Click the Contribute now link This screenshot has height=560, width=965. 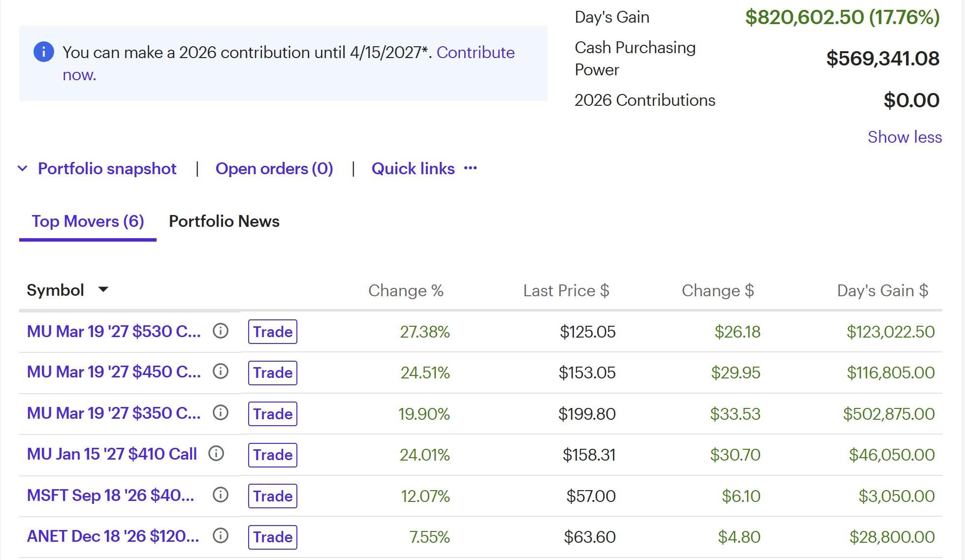[475, 53]
